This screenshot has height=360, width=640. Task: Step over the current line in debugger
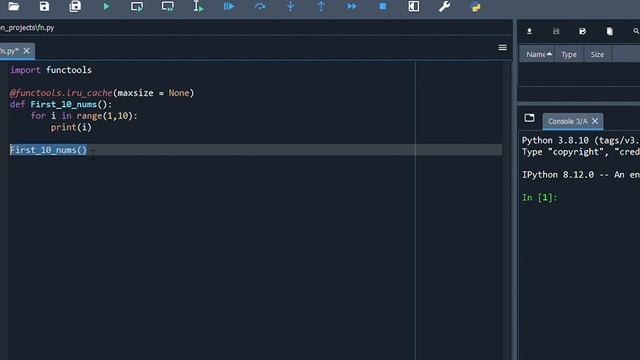[x=260, y=7]
